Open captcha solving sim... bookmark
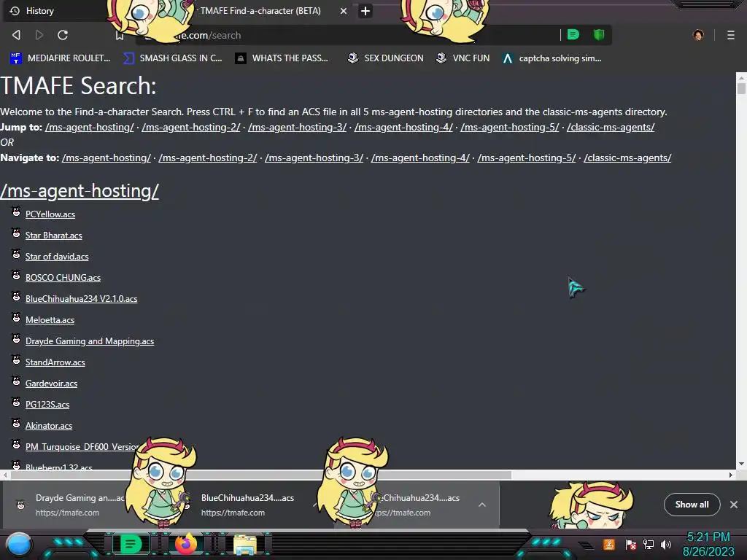This screenshot has width=747, height=560. click(x=552, y=58)
